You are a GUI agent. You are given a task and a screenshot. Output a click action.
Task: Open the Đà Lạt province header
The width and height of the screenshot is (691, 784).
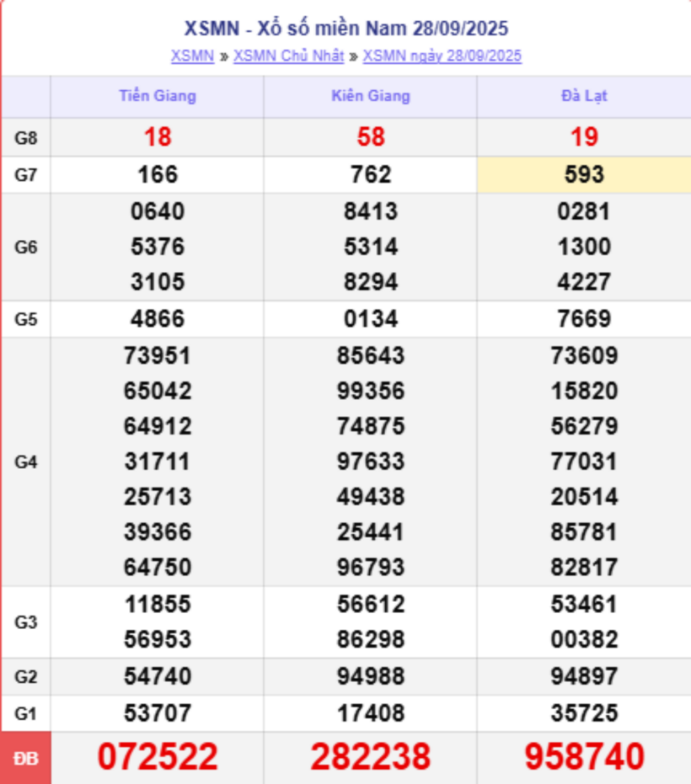(x=584, y=96)
